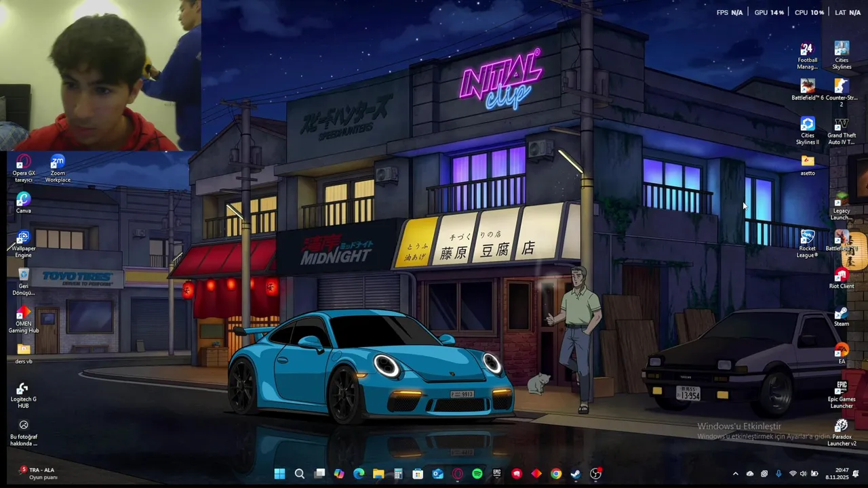The width and height of the screenshot is (868, 488).
Task: Switch to OBS Studio in the taskbar
Action: click(595, 474)
